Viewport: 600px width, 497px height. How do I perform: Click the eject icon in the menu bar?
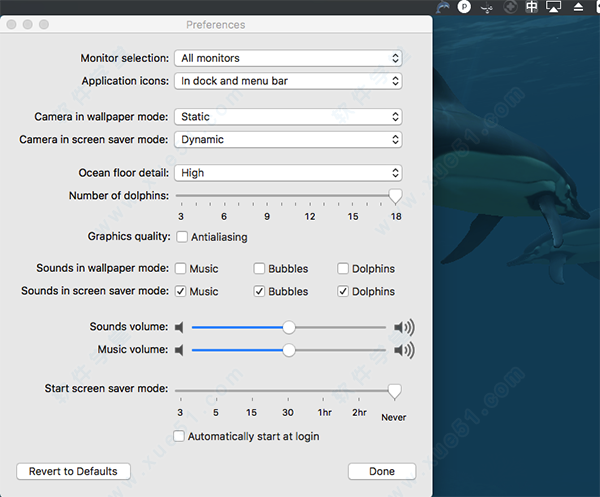(578, 7)
